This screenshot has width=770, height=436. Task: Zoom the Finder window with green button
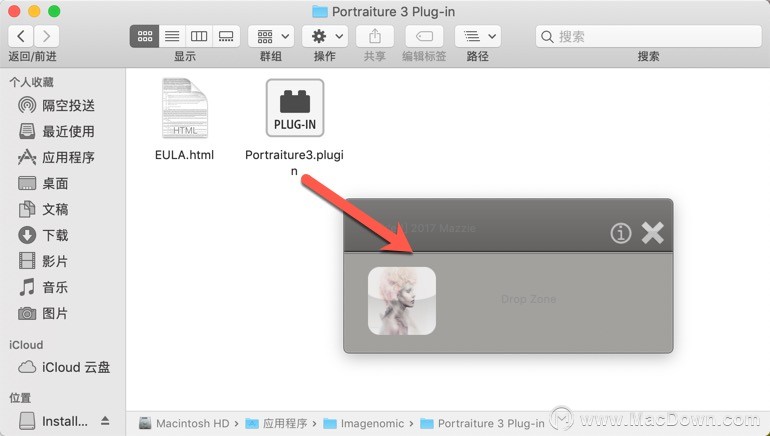click(x=54, y=11)
